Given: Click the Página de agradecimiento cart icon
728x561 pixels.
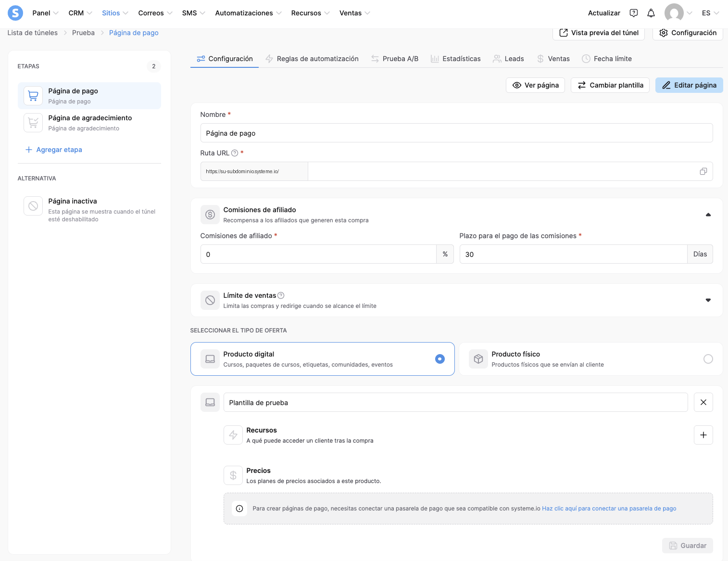Looking at the screenshot, I should click(33, 123).
